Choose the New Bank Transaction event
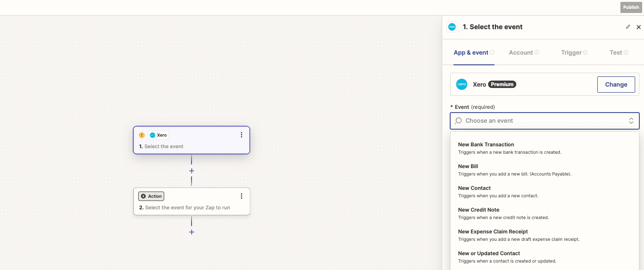 pyautogui.click(x=545, y=148)
